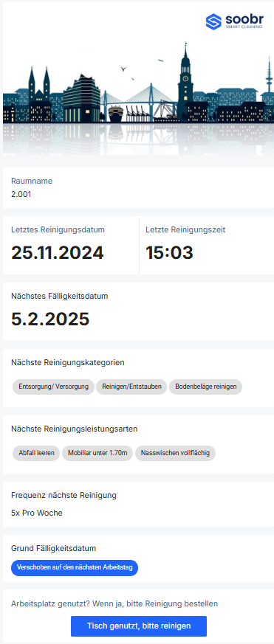Click the last cleaning date 25.11.2024
Viewport: 274px width, 644px height.
tap(57, 252)
